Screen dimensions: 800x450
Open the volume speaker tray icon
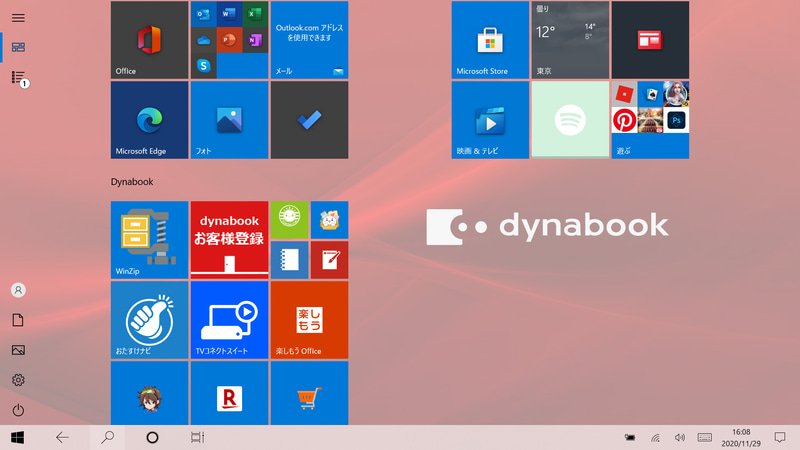tap(680, 438)
